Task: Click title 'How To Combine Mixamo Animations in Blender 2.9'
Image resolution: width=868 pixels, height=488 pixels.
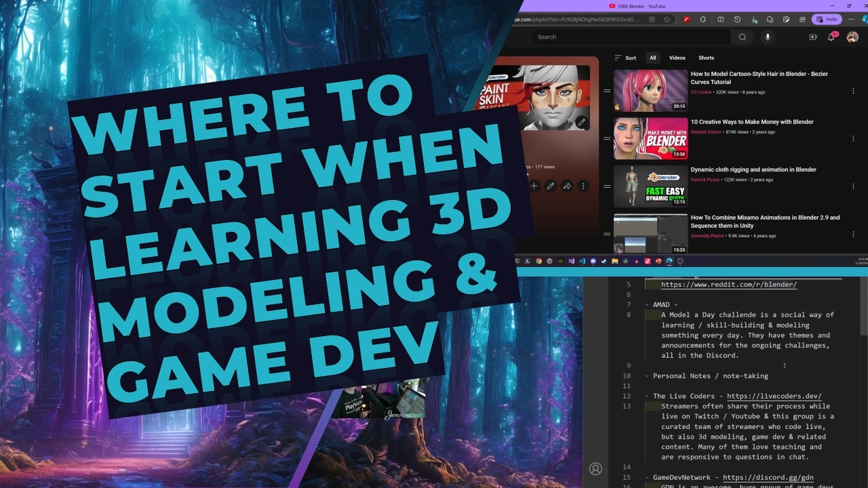Action: [765, 222]
